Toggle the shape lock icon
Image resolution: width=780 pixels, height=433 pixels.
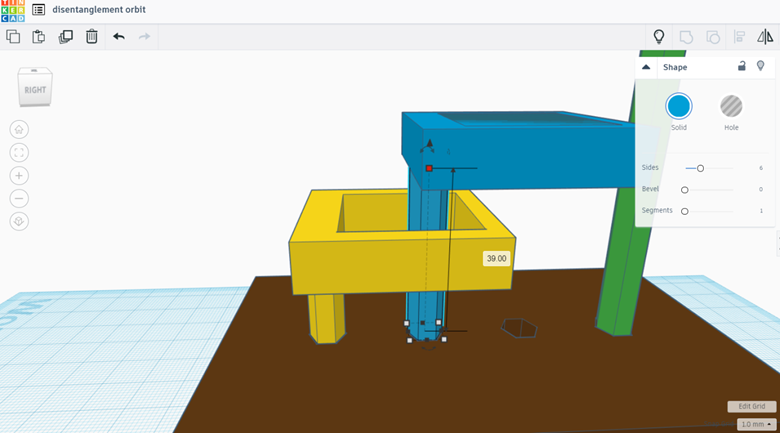click(x=741, y=66)
